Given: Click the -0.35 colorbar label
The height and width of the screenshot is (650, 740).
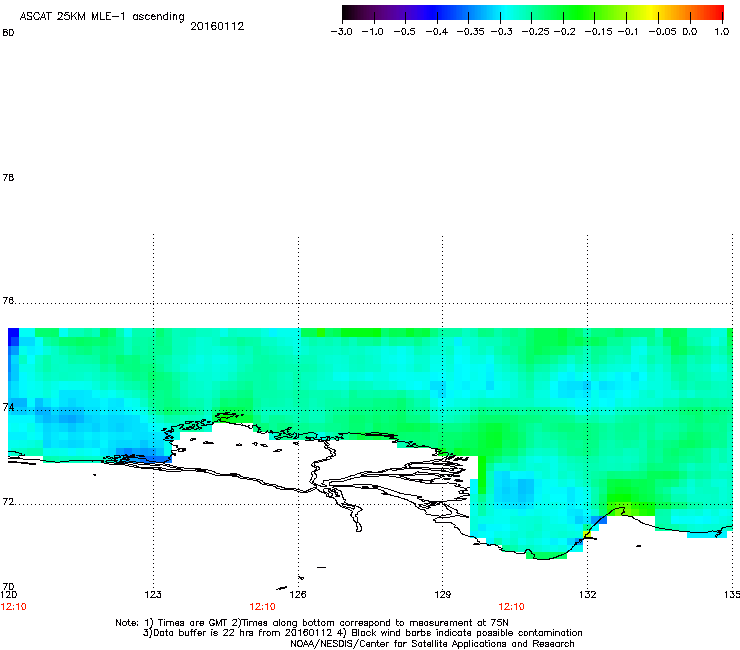Looking at the screenshot, I should (x=471, y=32).
